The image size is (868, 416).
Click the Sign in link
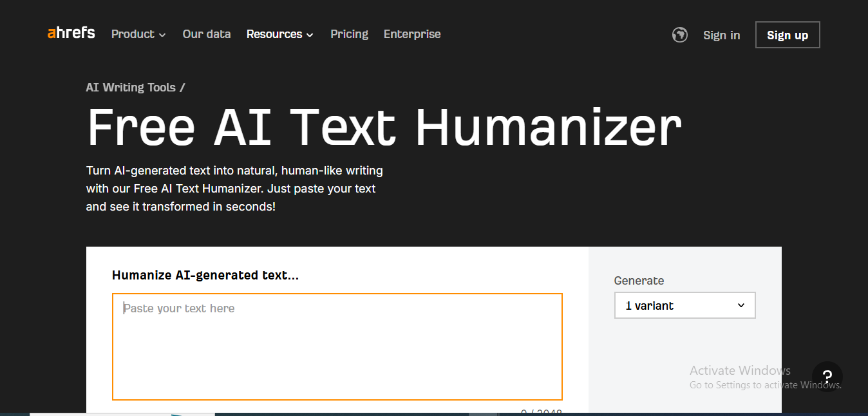721,35
